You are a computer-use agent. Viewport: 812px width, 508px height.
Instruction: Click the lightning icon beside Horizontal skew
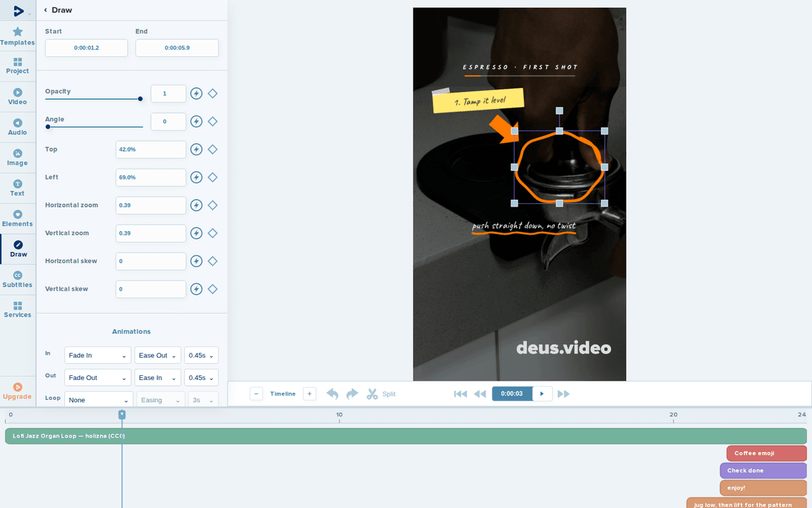196,261
